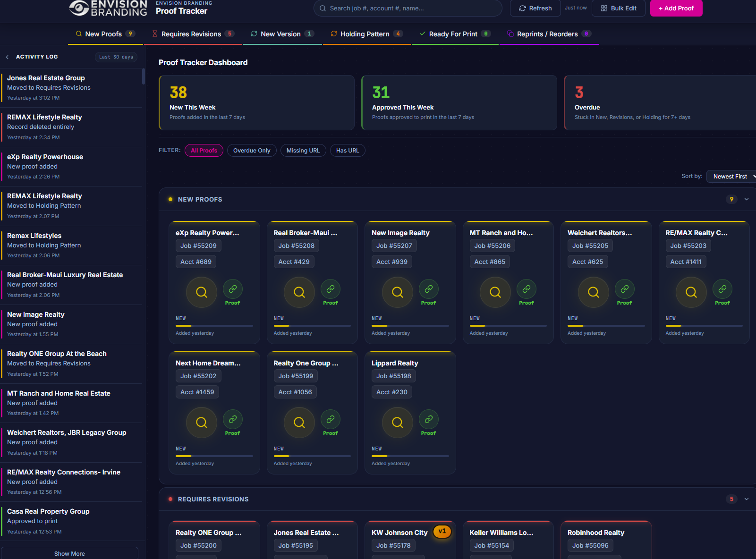This screenshot has width=756, height=559.
Task: Click Acct #1411 chip
Action: (x=686, y=262)
